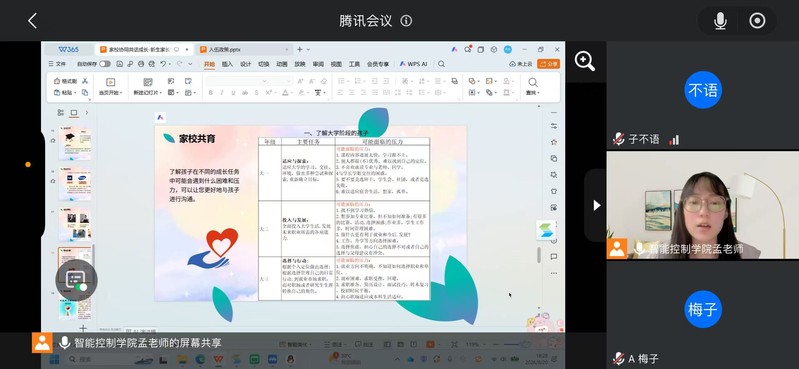Switch to the 插入 ribbon tab
The image size is (799, 369).
[227, 64]
